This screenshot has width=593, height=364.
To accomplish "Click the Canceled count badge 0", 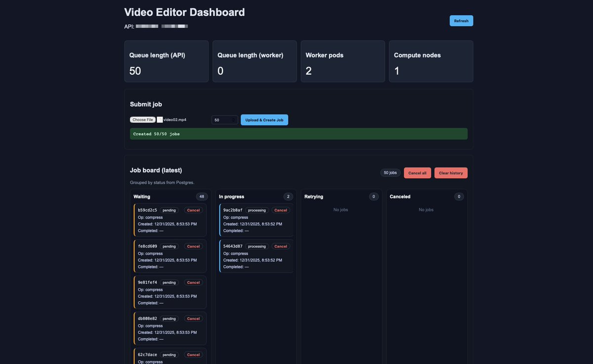I will (459, 197).
